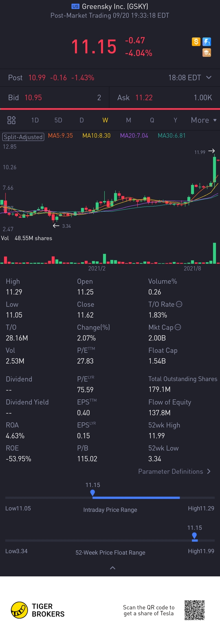Open the More timeframes dropdown

tap(203, 120)
